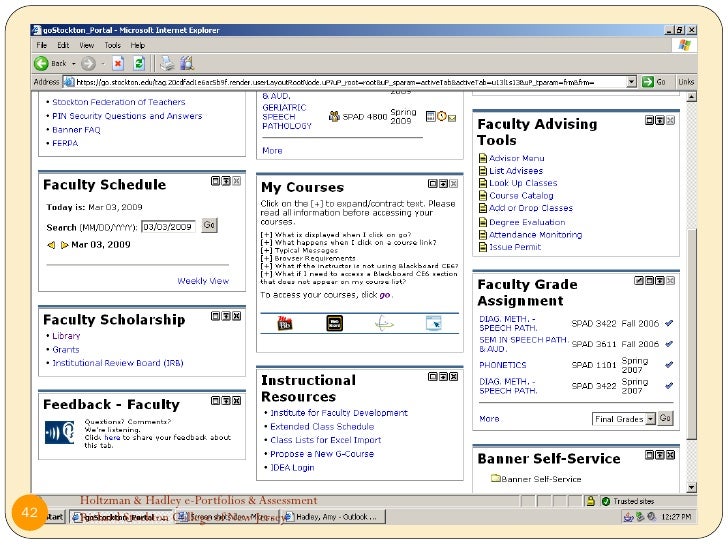The height and width of the screenshot is (546, 728).
Task: Click the goStockton Portal taskbar button
Action: [120, 517]
